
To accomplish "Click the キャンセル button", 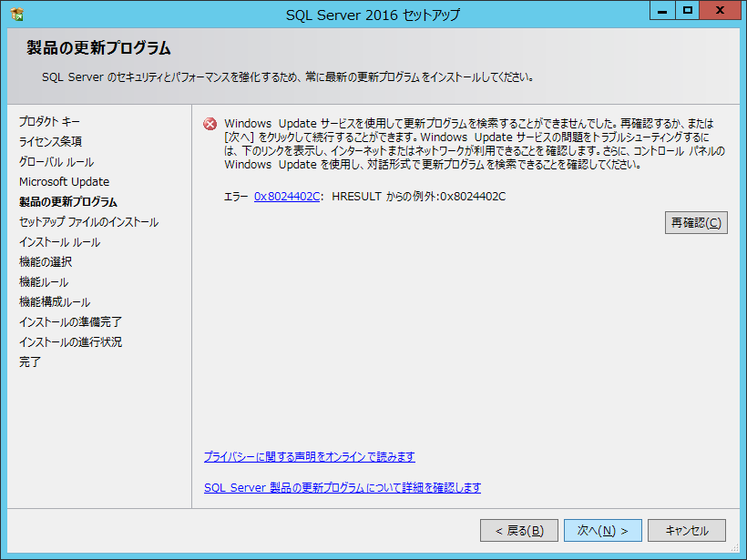I will [x=686, y=531].
